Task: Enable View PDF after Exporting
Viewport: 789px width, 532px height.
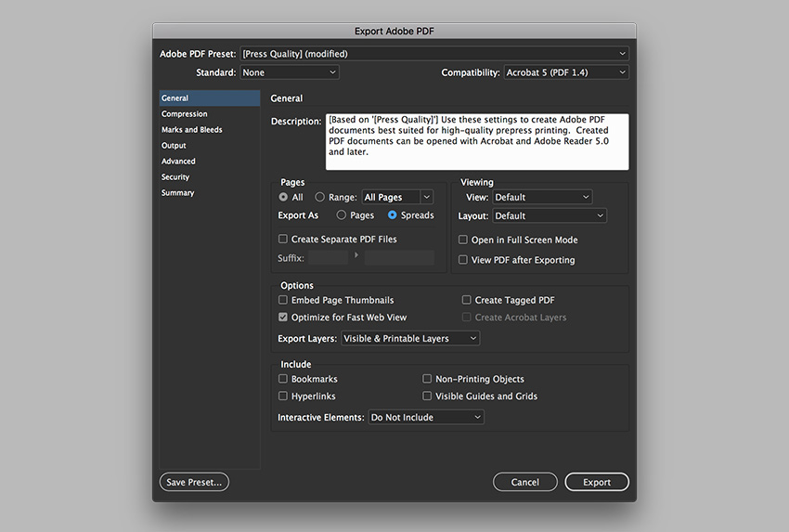Action: coord(463,260)
